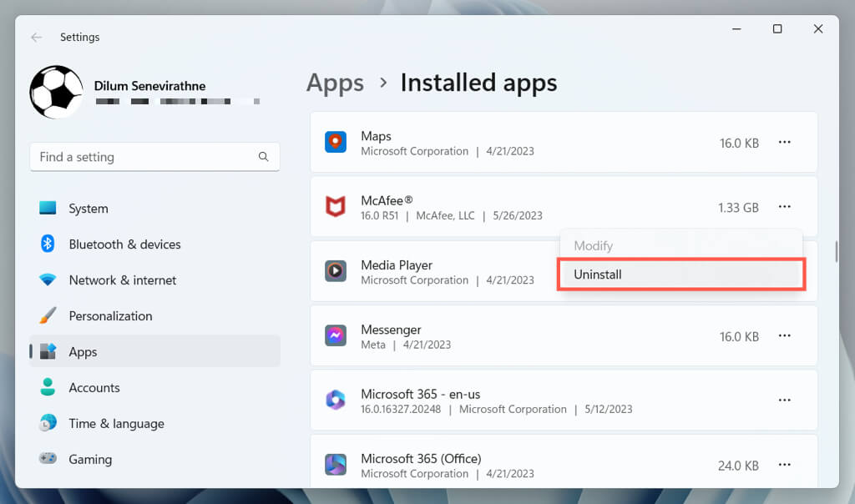Click the Gaming controller icon

(48, 458)
